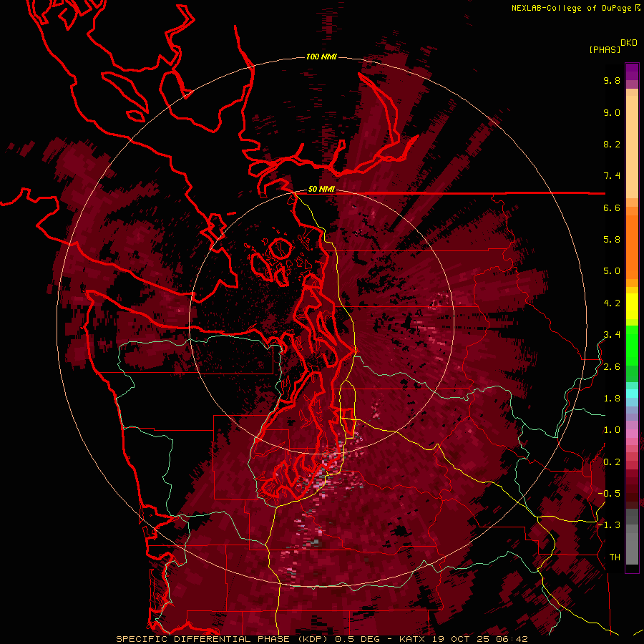Click the 9.0 value on the color scale

tap(612, 112)
